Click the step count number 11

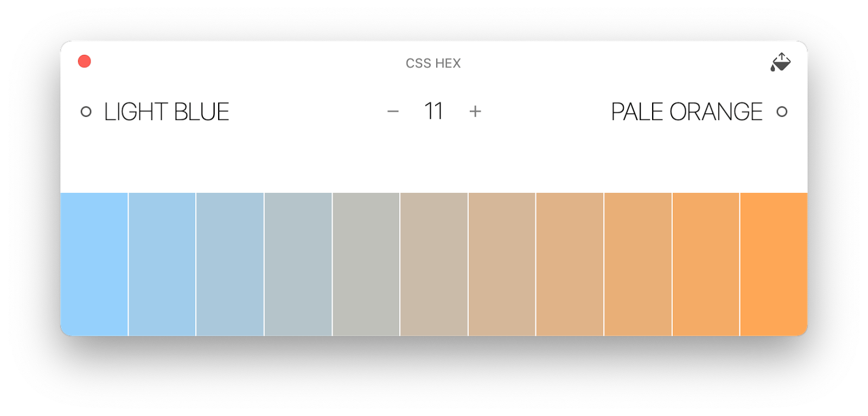[434, 111]
